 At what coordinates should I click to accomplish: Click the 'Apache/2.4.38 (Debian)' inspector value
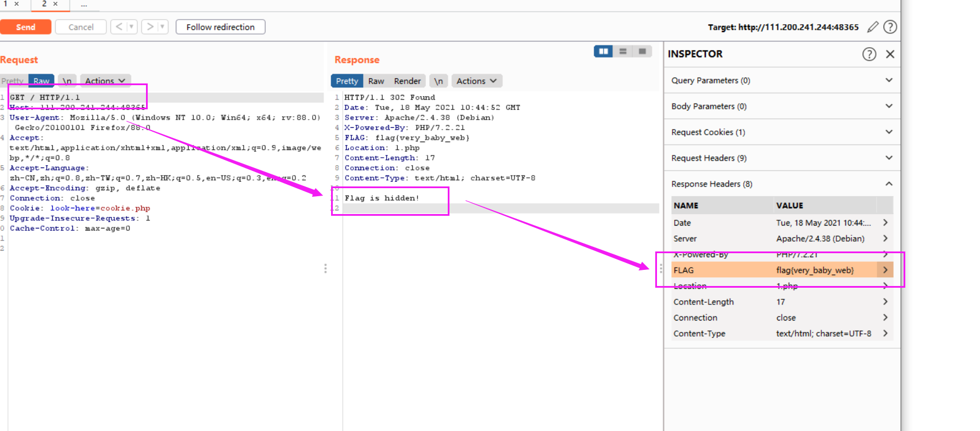[820, 238]
